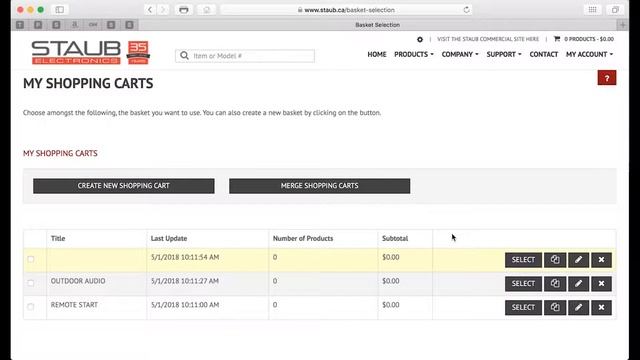Open the red help question mark

click(607, 78)
